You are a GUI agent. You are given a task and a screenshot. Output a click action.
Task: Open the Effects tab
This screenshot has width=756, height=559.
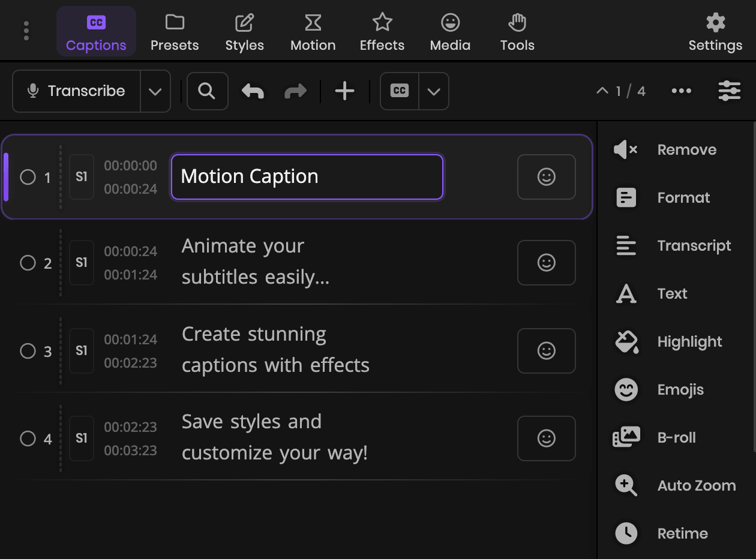tap(382, 31)
